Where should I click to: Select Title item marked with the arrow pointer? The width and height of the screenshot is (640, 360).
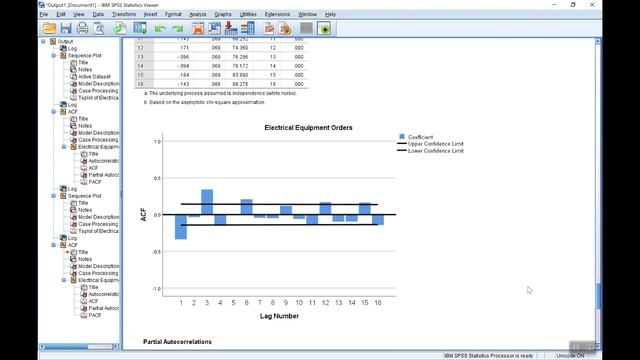(83, 252)
